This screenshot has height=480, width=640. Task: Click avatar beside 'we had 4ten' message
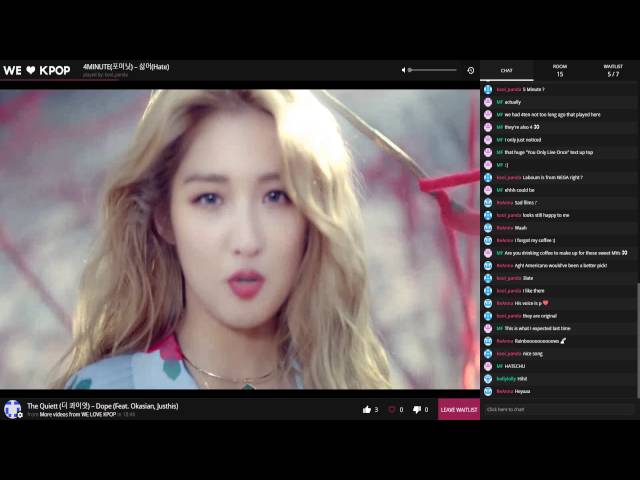tap(488, 115)
